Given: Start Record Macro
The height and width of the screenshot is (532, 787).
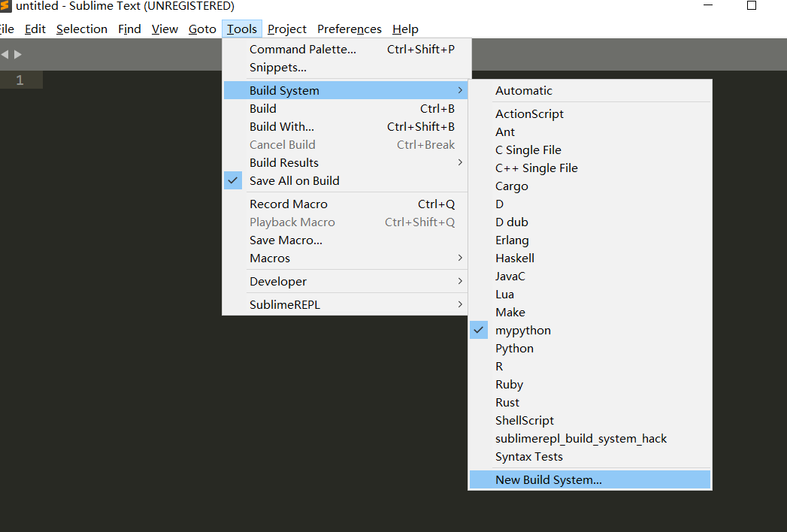Looking at the screenshot, I should pyautogui.click(x=345, y=204).
